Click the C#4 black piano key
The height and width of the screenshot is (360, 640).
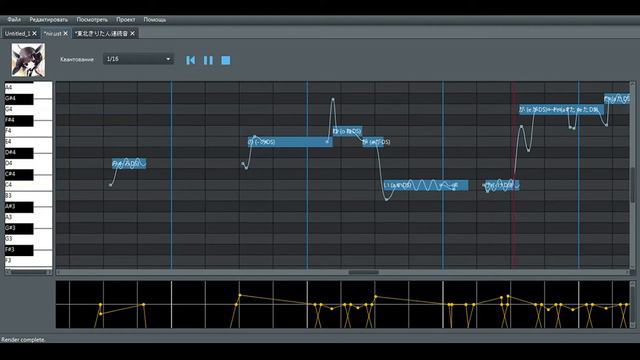click(19, 174)
